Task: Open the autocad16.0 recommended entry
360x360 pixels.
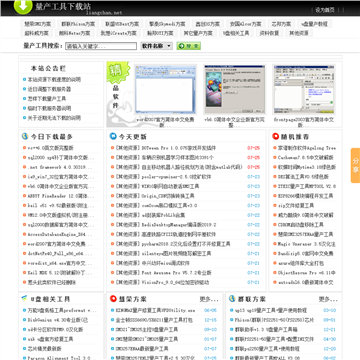Action: pos(305,282)
